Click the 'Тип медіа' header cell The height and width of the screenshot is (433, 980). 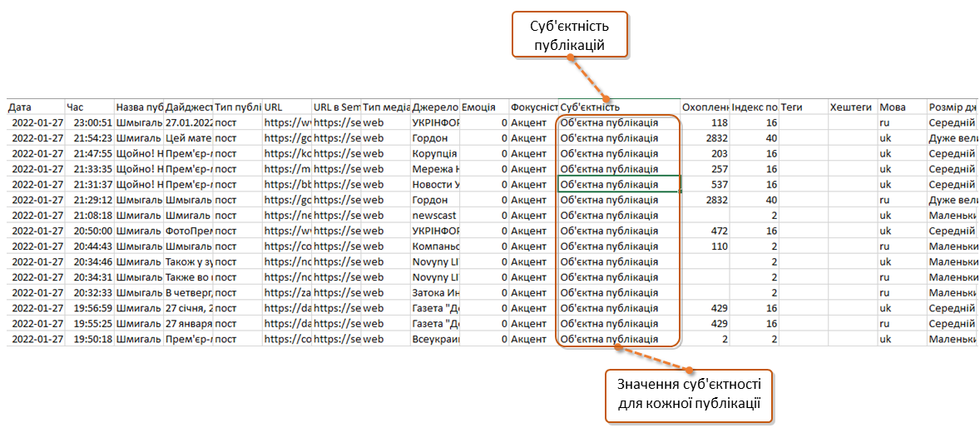click(386, 107)
